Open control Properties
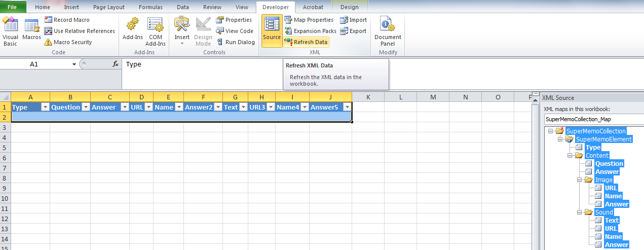Screen dimensions: 644x250 point(234,20)
